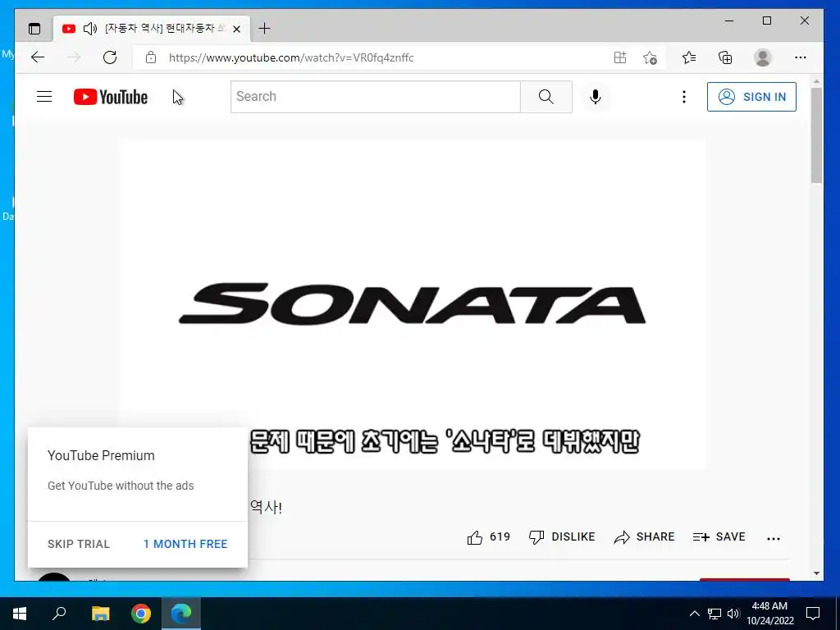Open YouTube settings three-dot menu

click(683, 97)
